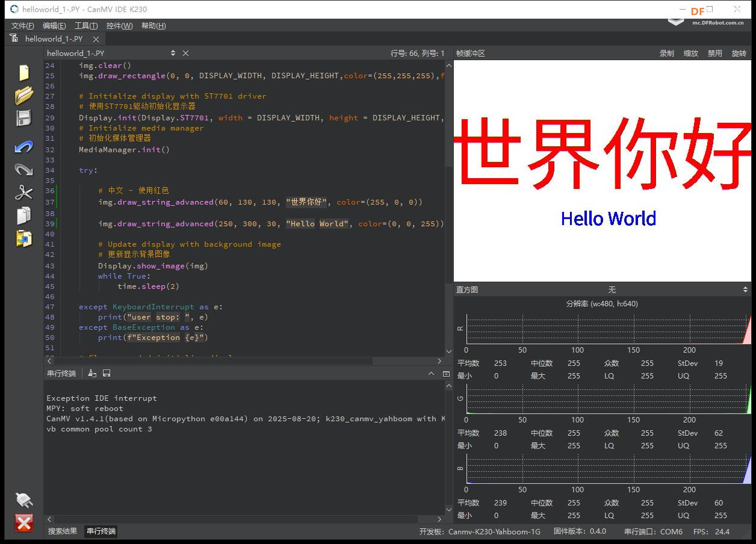Clear the serial terminal using the broom icon
This screenshot has width=756, height=544.
click(91, 373)
